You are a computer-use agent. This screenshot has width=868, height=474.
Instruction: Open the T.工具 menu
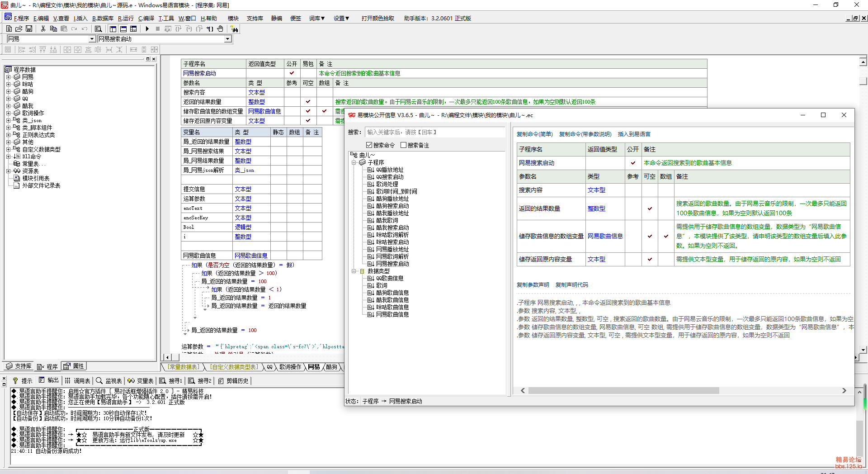pyautogui.click(x=166, y=18)
